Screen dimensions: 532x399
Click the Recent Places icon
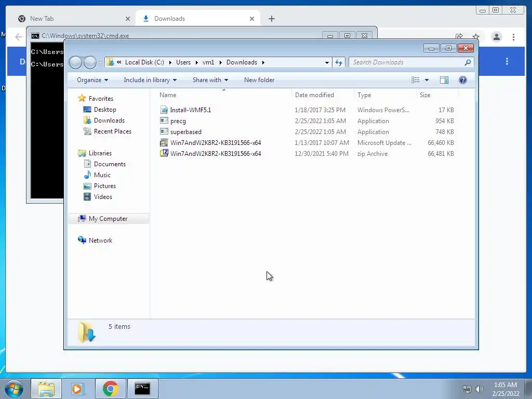point(87,131)
